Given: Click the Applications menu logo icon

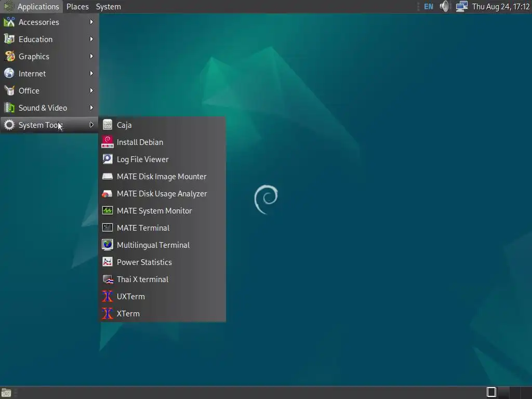Looking at the screenshot, I should point(8,6).
